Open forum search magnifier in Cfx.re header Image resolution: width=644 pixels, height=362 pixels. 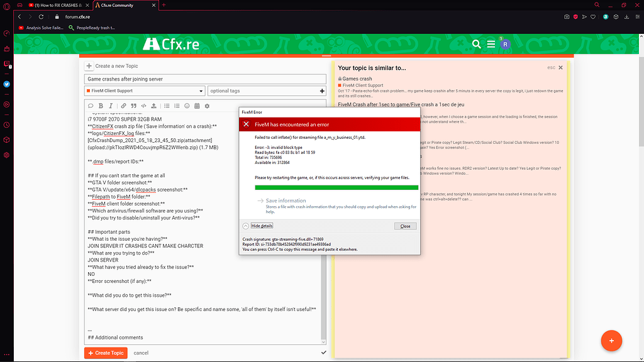[477, 44]
